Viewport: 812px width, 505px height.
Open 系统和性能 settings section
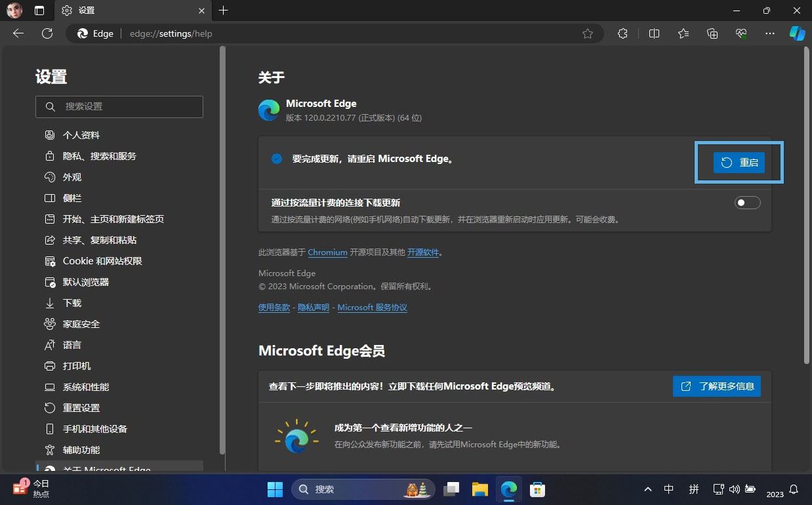(119, 387)
